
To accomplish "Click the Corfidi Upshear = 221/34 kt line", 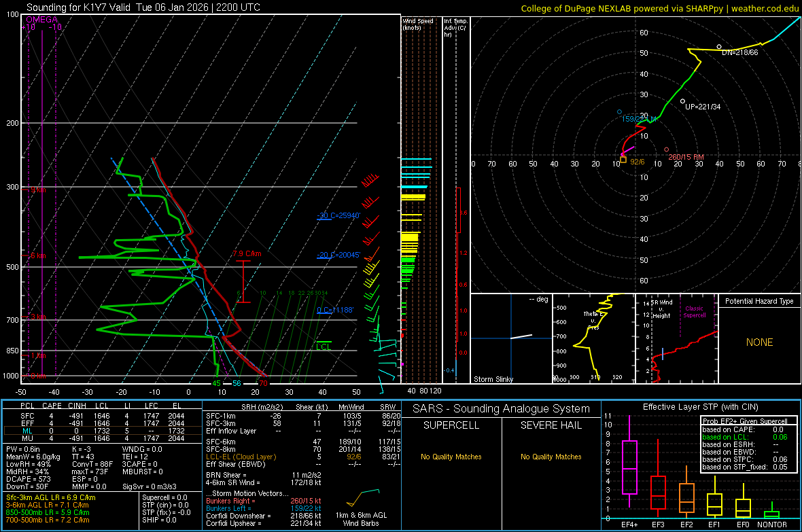I will 264,523.
